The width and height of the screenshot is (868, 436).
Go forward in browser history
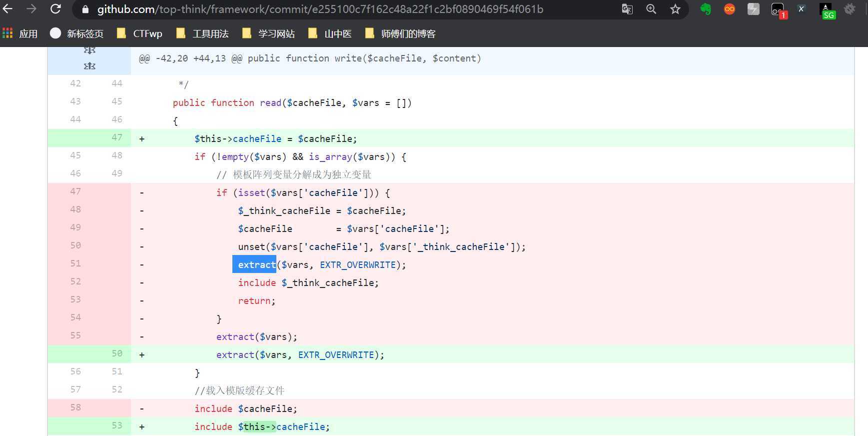pos(31,9)
